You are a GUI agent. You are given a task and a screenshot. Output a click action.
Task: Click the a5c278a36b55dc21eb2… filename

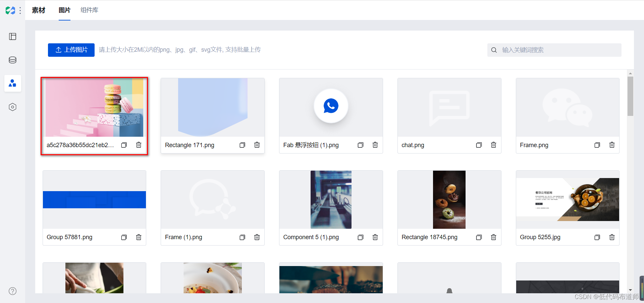(80, 145)
